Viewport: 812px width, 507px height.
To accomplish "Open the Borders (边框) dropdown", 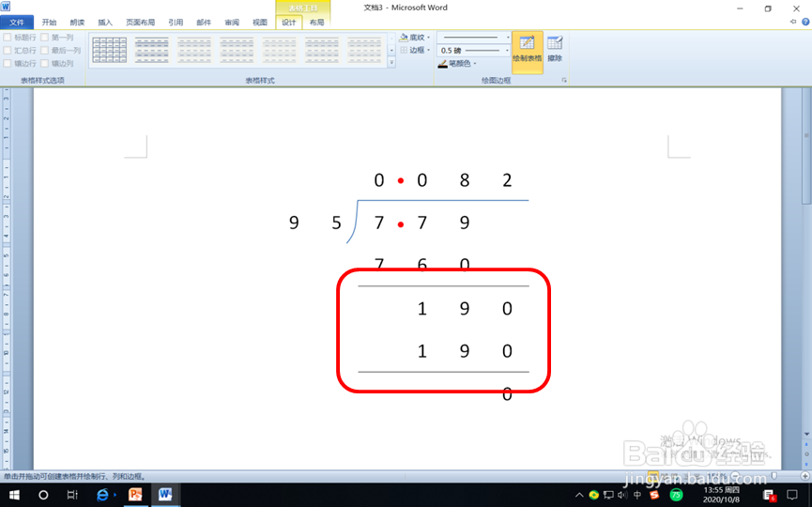I will 415,51.
